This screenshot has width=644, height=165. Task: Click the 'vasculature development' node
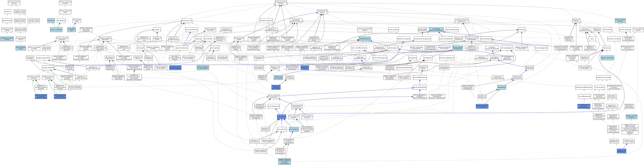tap(494, 58)
